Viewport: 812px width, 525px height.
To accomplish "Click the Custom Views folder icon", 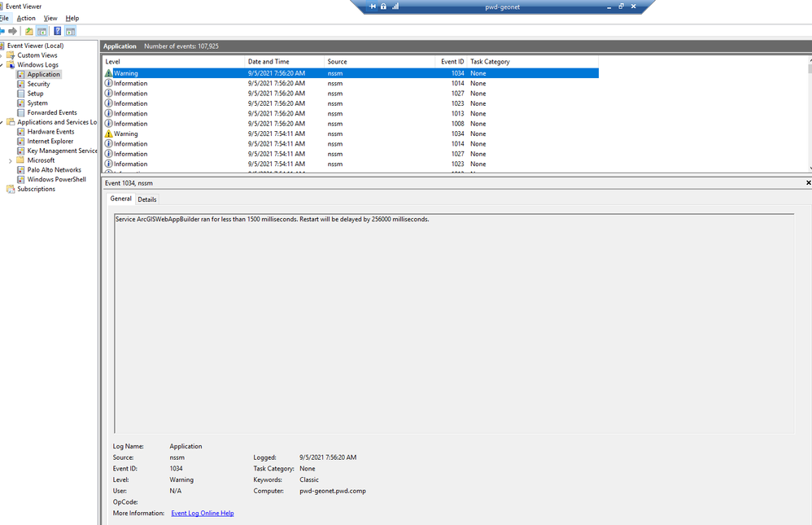I will 11,55.
